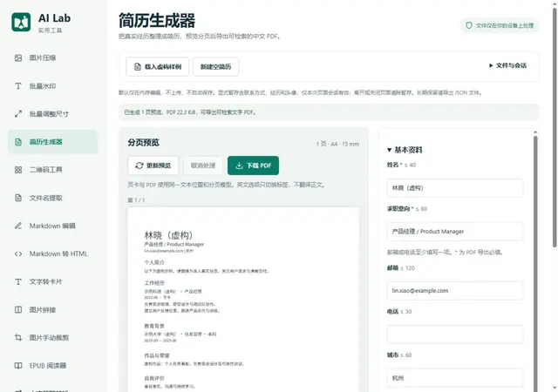Click the Markdown 编辑 pencil icon
558x392 pixels.
point(18,226)
